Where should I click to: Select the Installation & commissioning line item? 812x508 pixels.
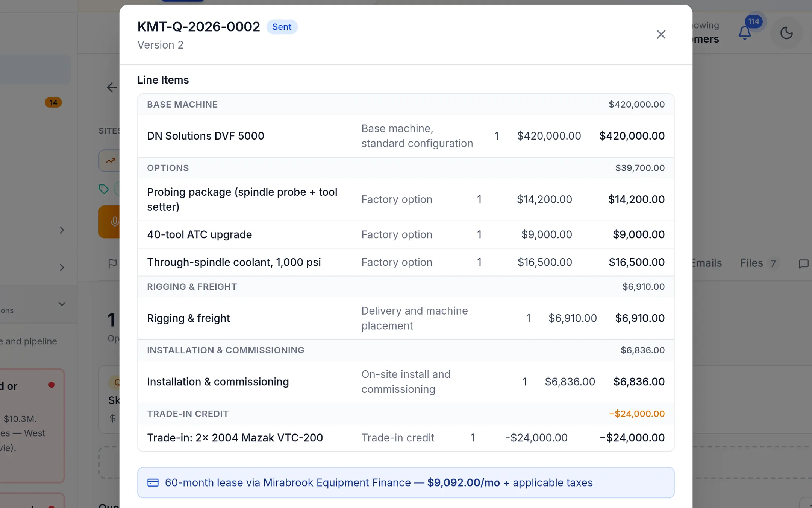click(x=406, y=382)
